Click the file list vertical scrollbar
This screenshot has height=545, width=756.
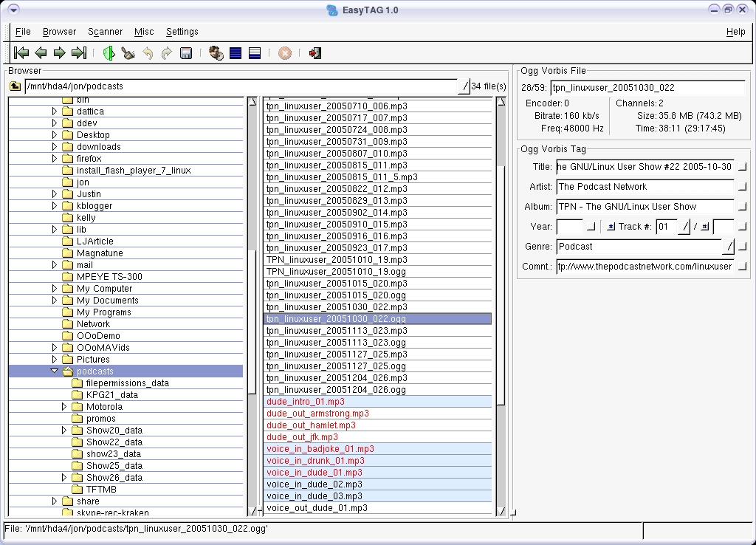click(x=501, y=281)
